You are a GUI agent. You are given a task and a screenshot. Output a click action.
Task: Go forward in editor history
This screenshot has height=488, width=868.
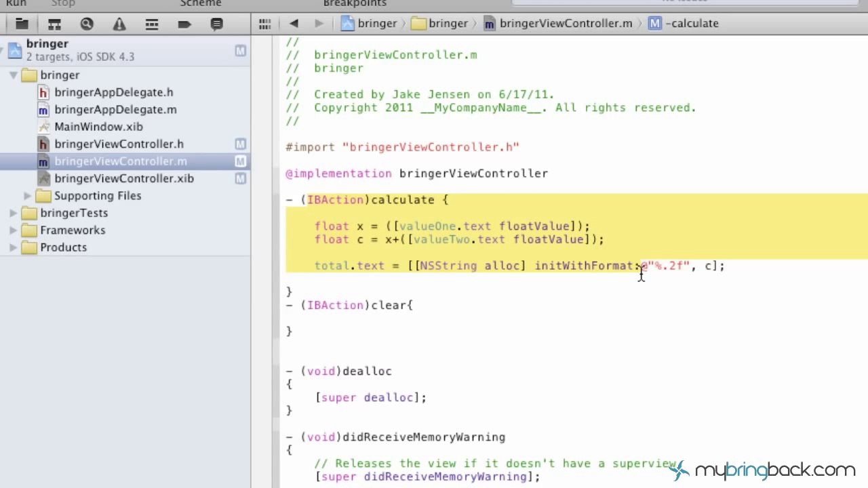(319, 24)
